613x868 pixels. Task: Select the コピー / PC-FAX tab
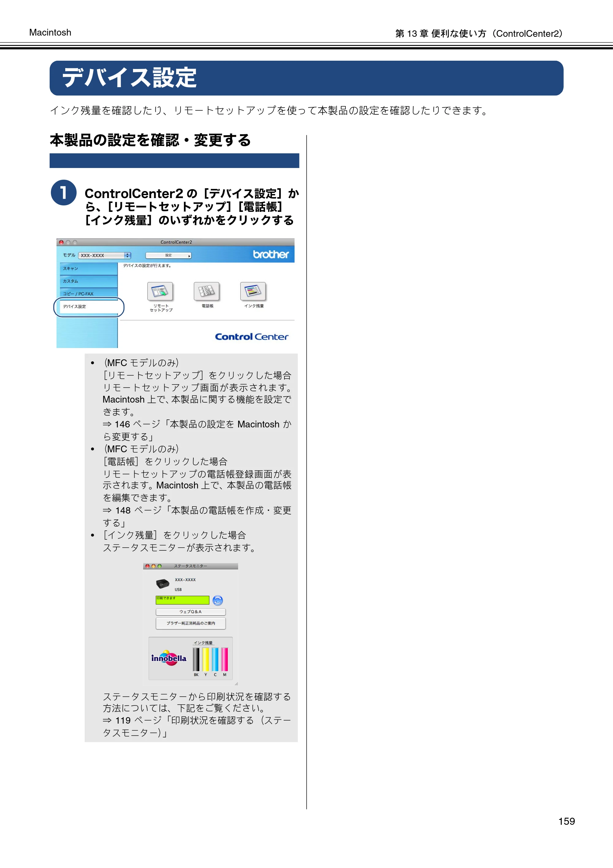pyautogui.click(x=89, y=294)
